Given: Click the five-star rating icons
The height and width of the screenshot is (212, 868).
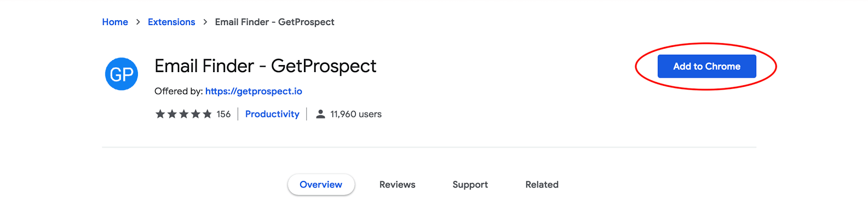Looking at the screenshot, I should pyautogui.click(x=183, y=114).
